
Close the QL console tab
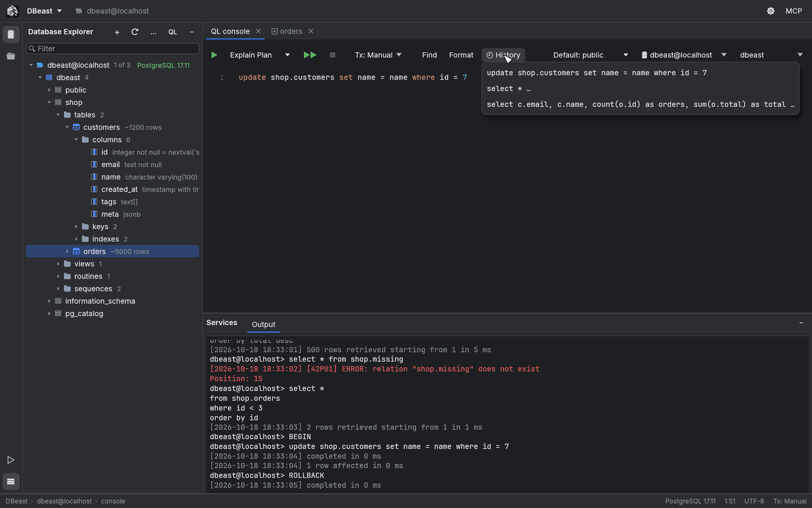[258, 31]
